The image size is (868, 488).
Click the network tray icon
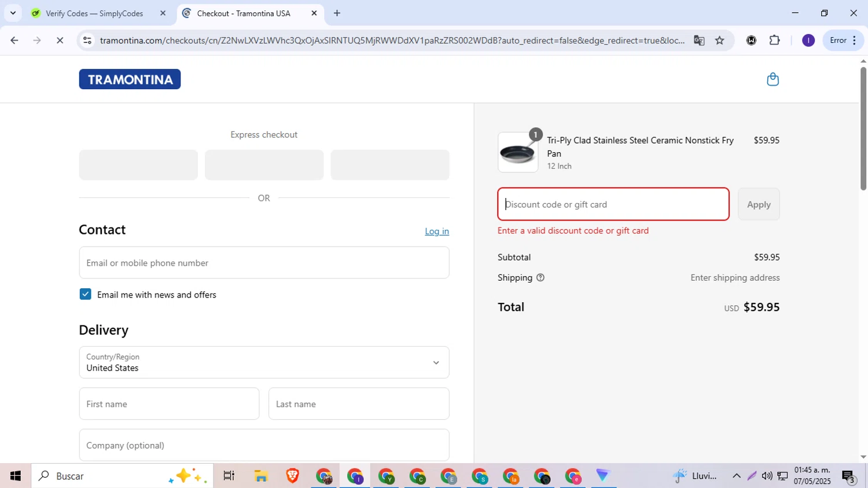[x=782, y=476]
